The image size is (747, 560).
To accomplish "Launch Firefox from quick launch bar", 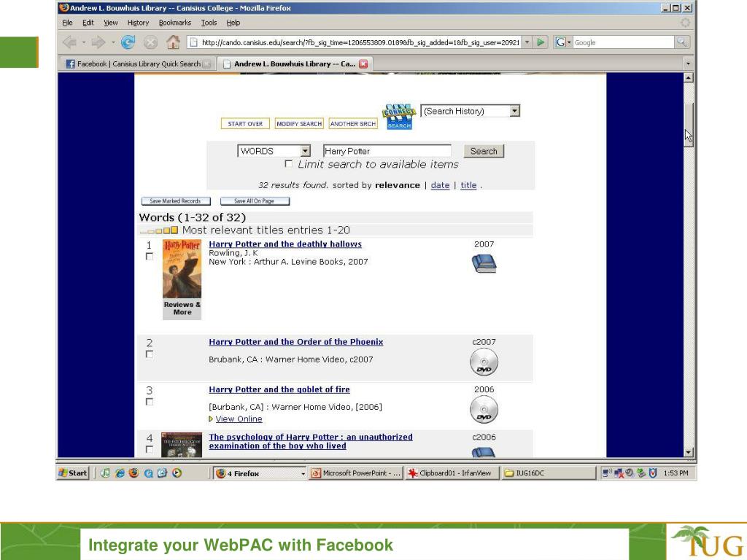I will point(134,472).
